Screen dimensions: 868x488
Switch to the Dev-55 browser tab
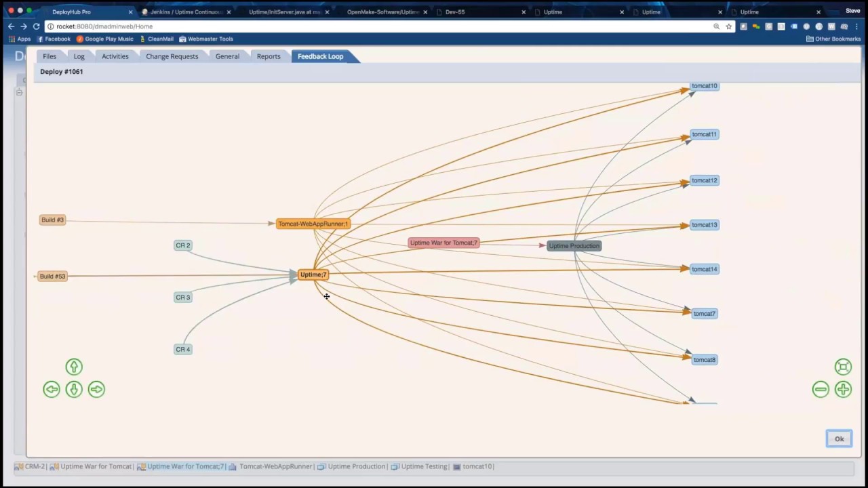tap(481, 12)
